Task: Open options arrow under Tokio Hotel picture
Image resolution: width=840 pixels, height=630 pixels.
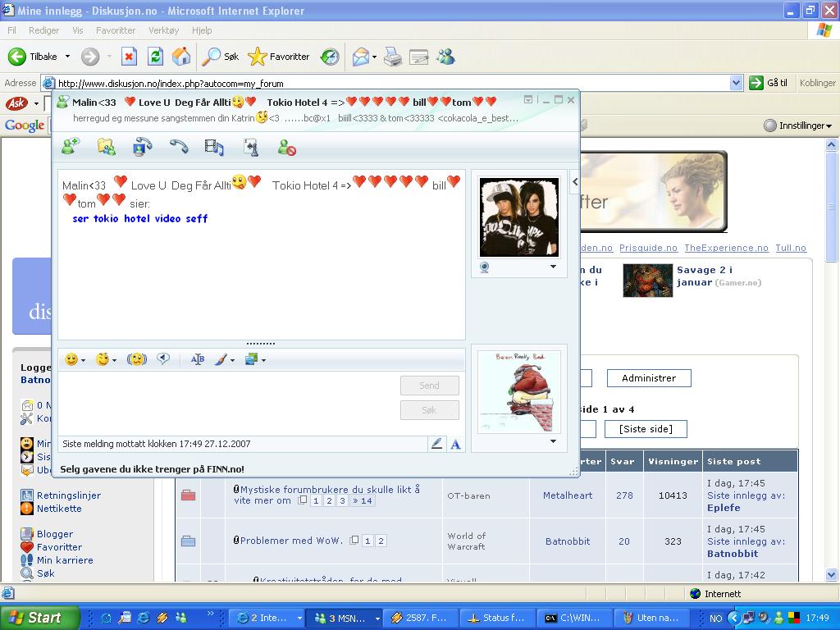Action: (553, 267)
